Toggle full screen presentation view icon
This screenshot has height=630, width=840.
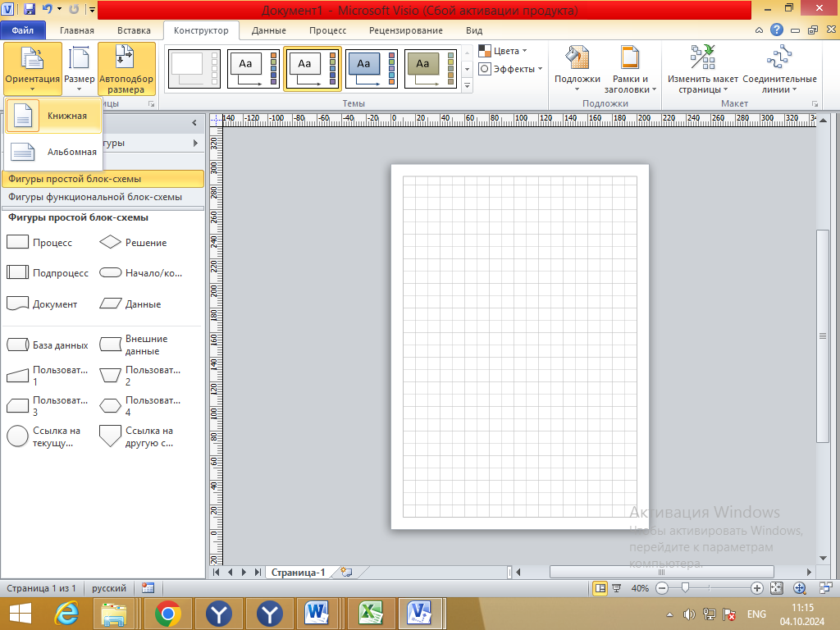617,588
